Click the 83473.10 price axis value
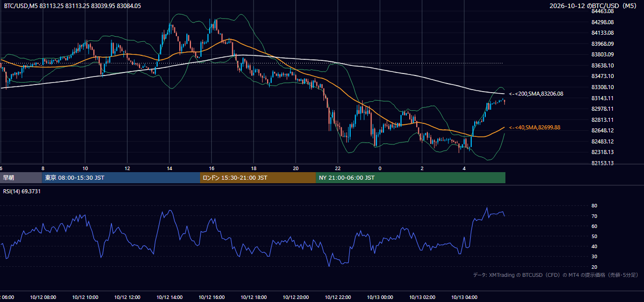The height and width of the screenshot is (302, 644). point(602,76)
